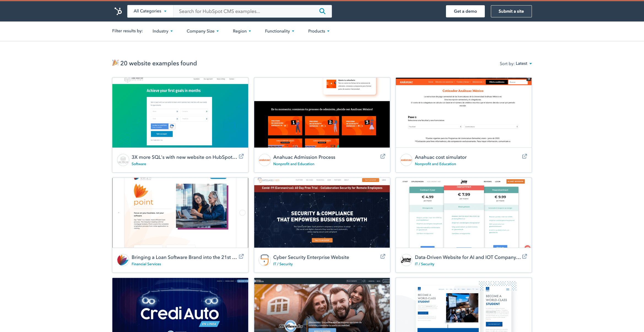Open the 3X more SQL's with new website title
This screenshot has width=644, height=332.
click(184, 157)
